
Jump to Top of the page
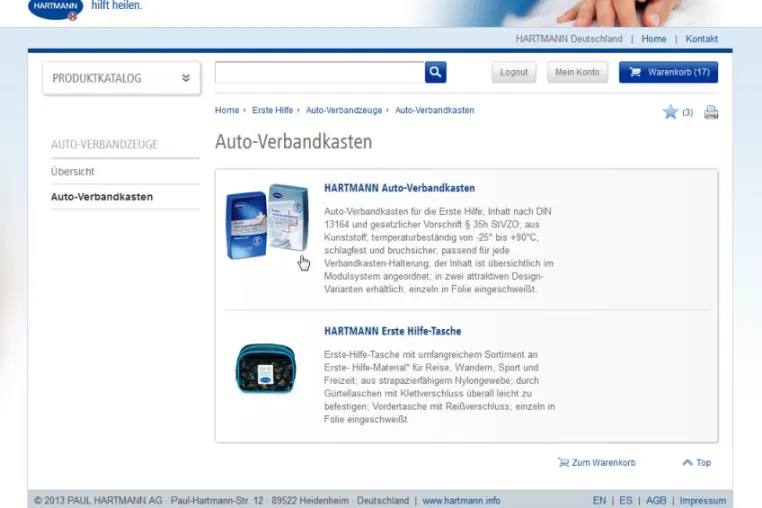click(697, 462)
